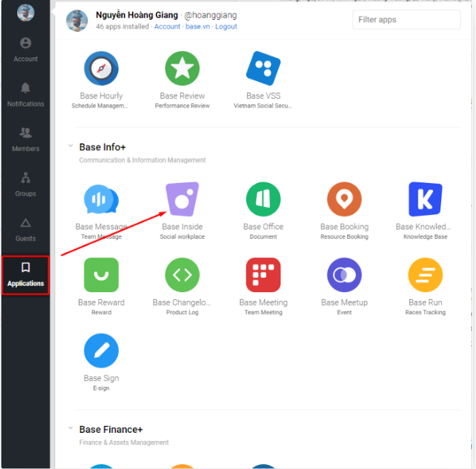Viewport: 476px width, 469px height.
Task: Open the Base Inside app
Action: 182,199
